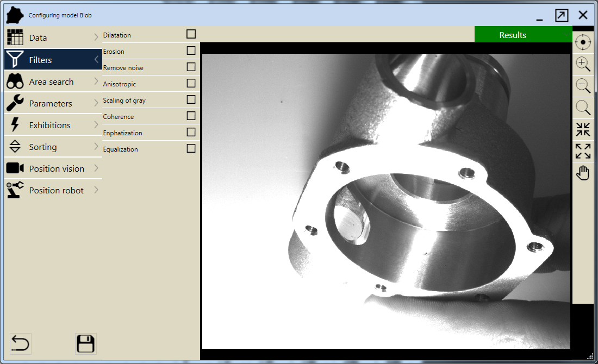Enable the Dilatation filter checkbox
Viewport: 598px width, 364px height.
click(x=191, y=34)
